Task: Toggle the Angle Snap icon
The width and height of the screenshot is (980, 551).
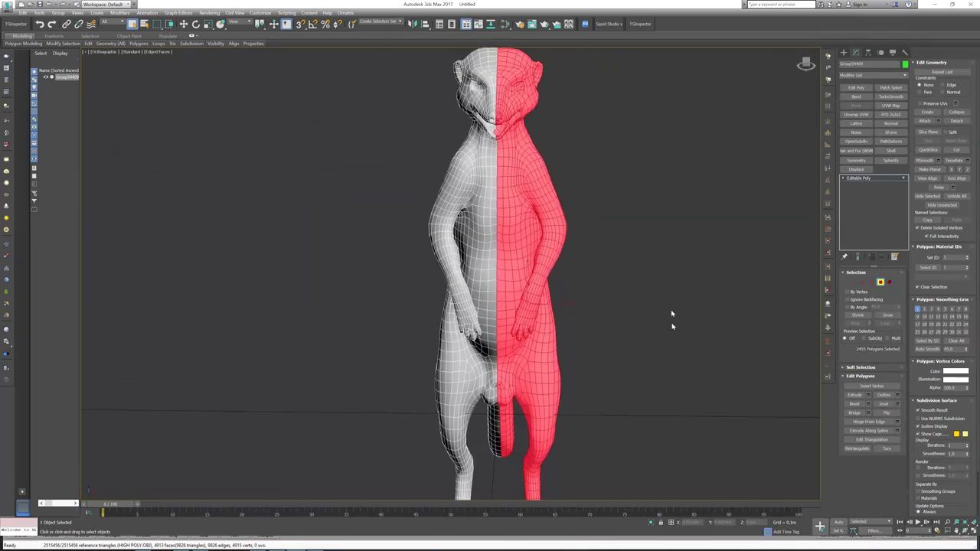Action: [x=312, y=24]
